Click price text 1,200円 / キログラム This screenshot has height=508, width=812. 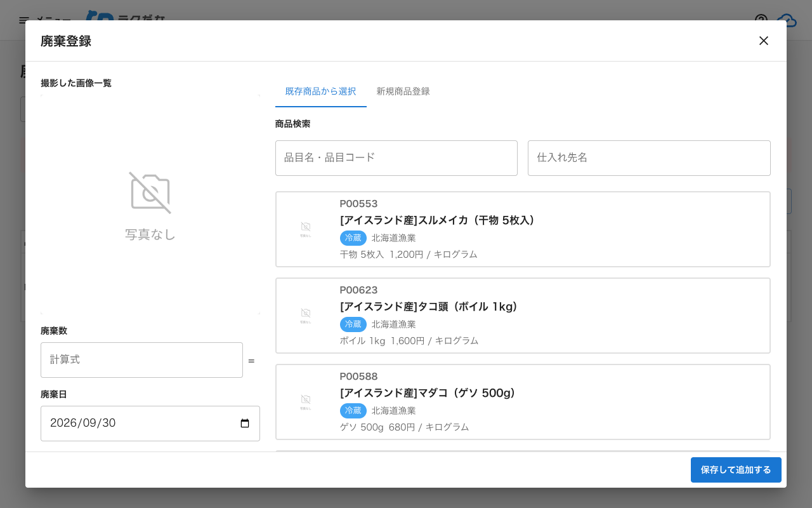pos(433,255)
